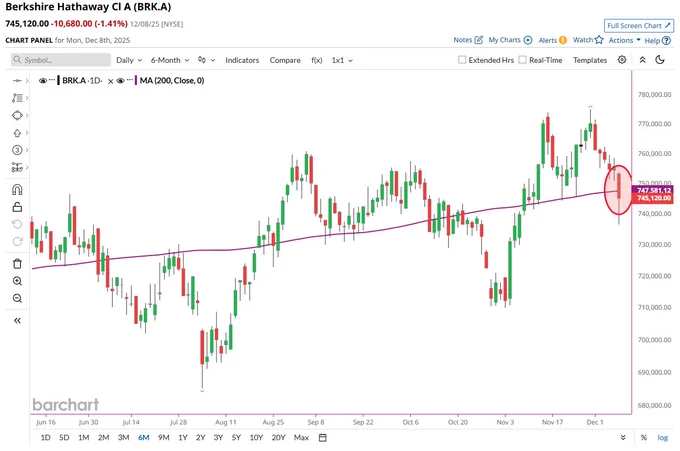Open the Full Screen Chart
The image size is (680, 451).
coord(639,26)
